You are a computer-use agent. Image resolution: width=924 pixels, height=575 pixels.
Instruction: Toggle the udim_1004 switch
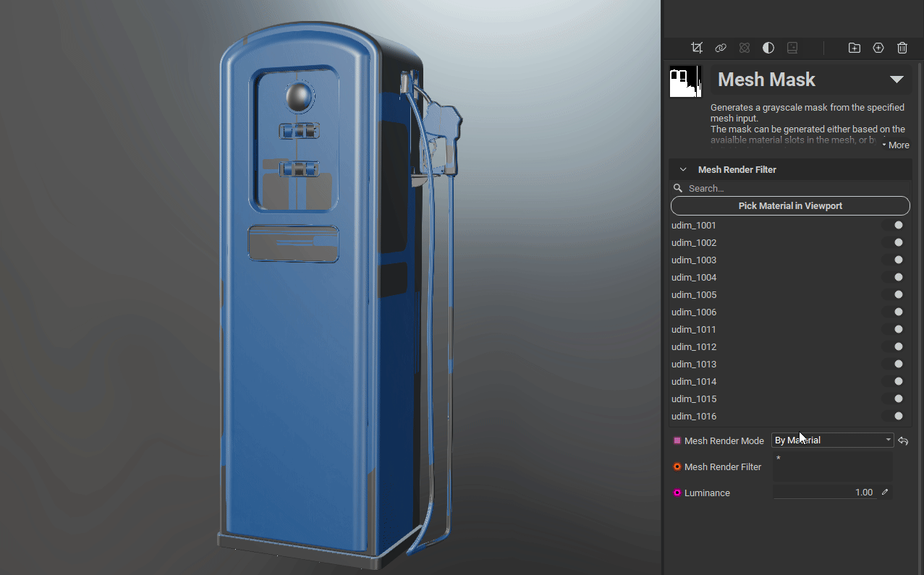(894, 277)
